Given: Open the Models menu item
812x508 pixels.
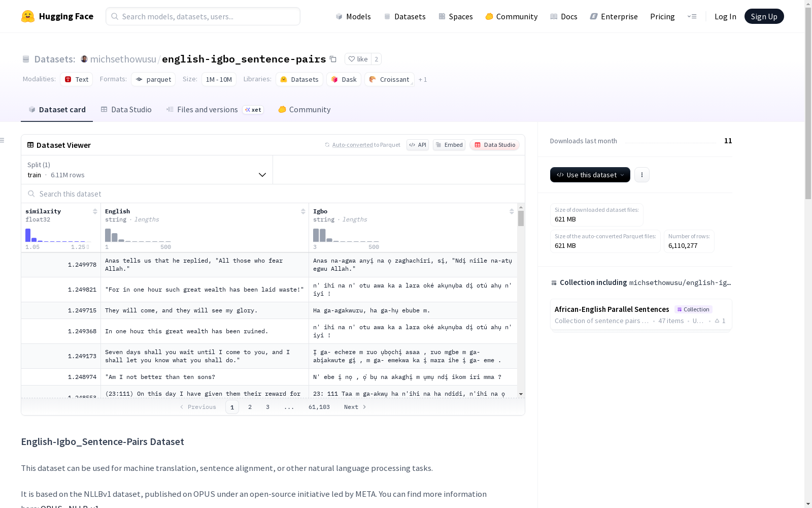Looking at the screenshot, I should pyautogui.click(x=353, y=16).
